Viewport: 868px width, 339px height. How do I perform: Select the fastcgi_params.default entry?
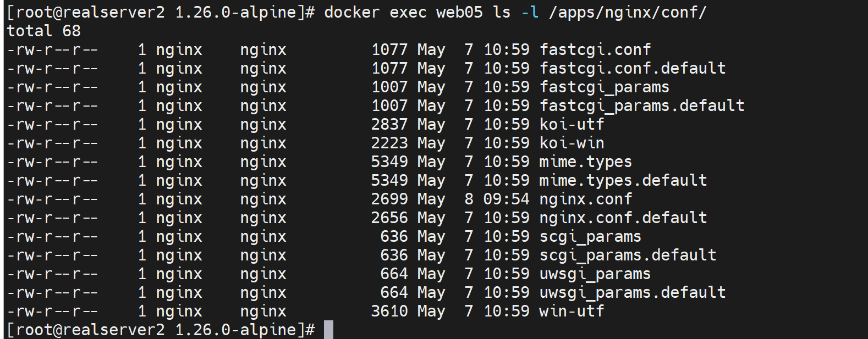(x=641, y=106)
